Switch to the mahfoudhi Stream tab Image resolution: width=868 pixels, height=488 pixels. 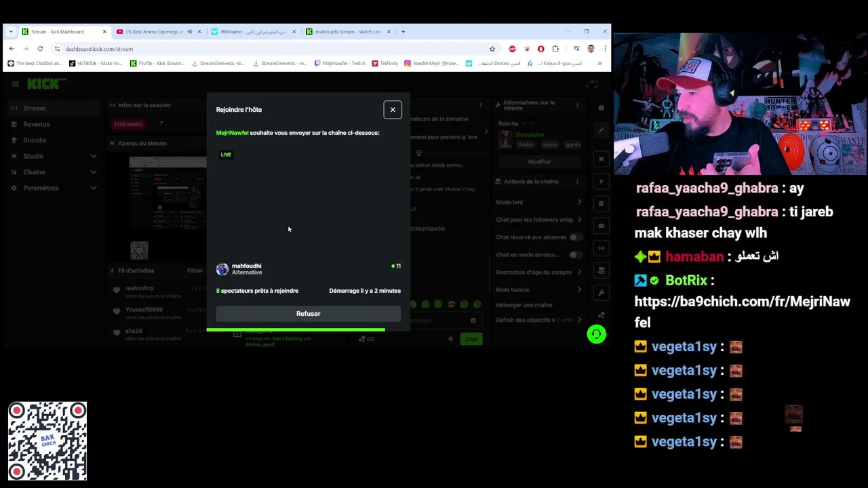347,32
